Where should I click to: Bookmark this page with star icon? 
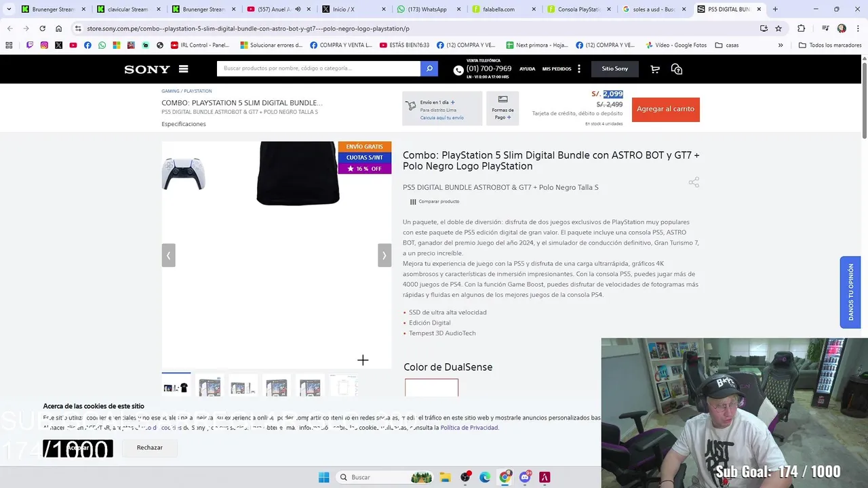click(x=778, y=28)
